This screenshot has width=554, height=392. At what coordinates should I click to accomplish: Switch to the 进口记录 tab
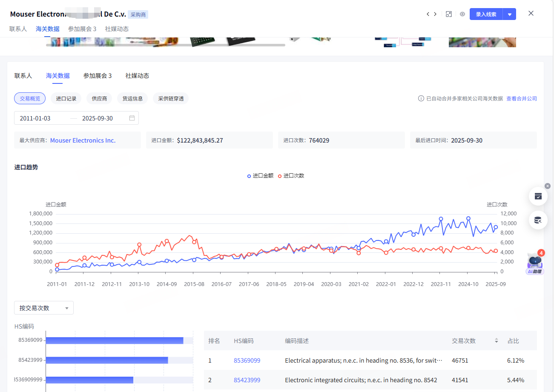[66, 99]
